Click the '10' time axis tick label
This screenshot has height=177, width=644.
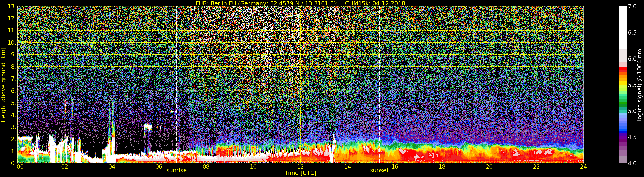(253, 166)
